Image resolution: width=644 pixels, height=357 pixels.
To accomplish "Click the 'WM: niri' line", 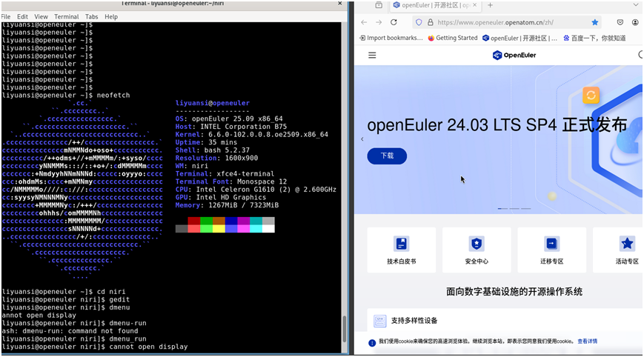I will pos(192,166).
